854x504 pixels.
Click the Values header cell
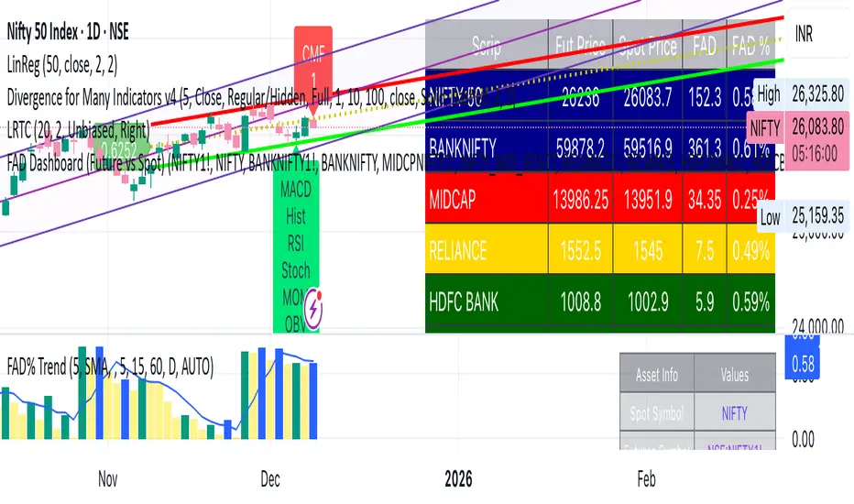point(735,374)
